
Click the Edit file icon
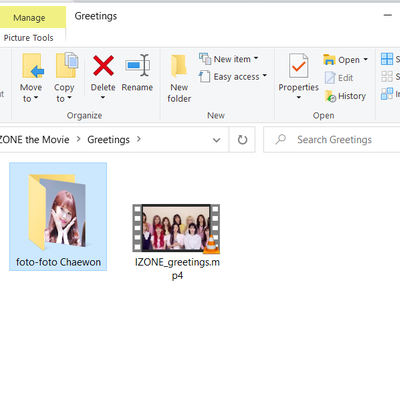pyautogui.click(x=330, y=78)
